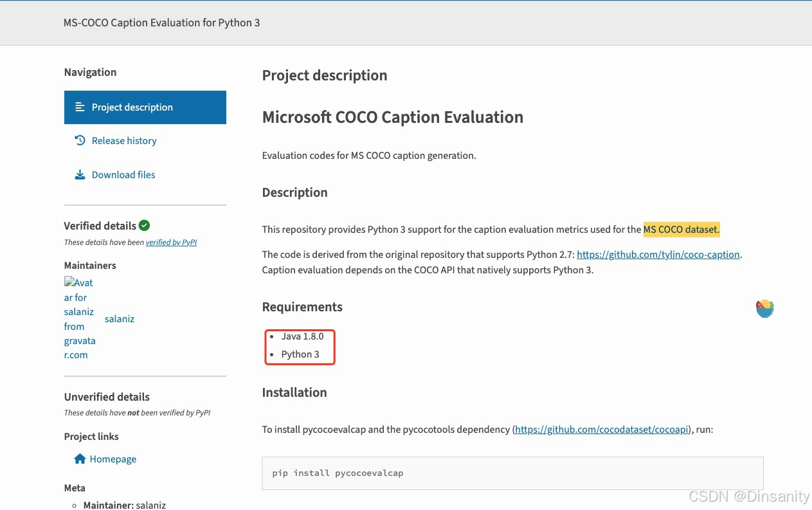Open the "verified by PyPI" link
This screenshot has width=812, height=510.
tap(171, 242)
